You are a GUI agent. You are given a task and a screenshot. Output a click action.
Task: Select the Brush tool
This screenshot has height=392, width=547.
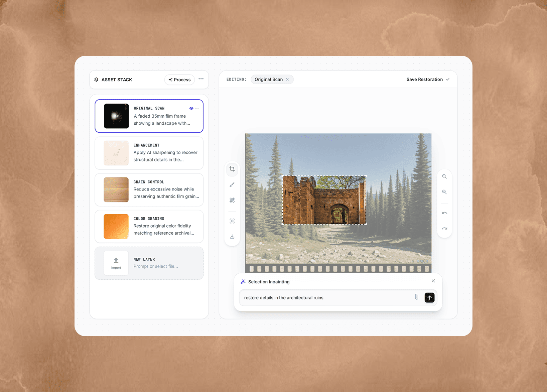coord(232,185)
